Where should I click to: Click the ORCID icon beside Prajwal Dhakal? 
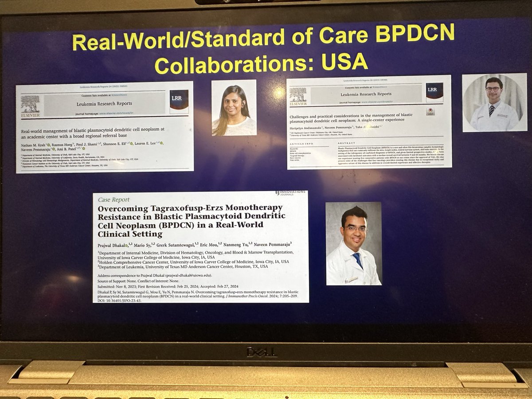tap(127, 245)
